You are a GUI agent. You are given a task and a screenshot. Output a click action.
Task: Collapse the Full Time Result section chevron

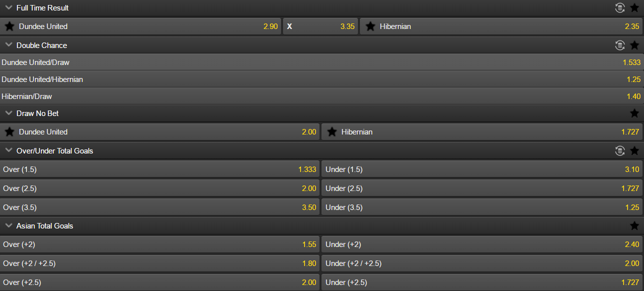8,7
